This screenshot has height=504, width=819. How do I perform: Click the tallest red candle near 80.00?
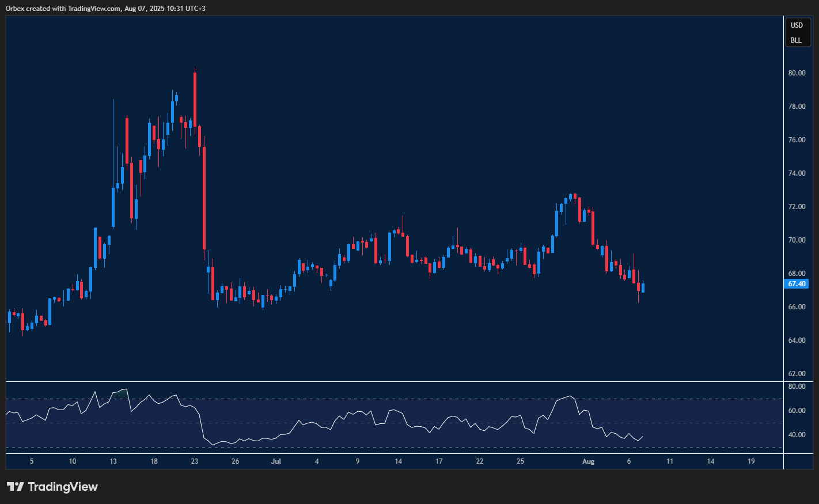[x=195, y=99]
